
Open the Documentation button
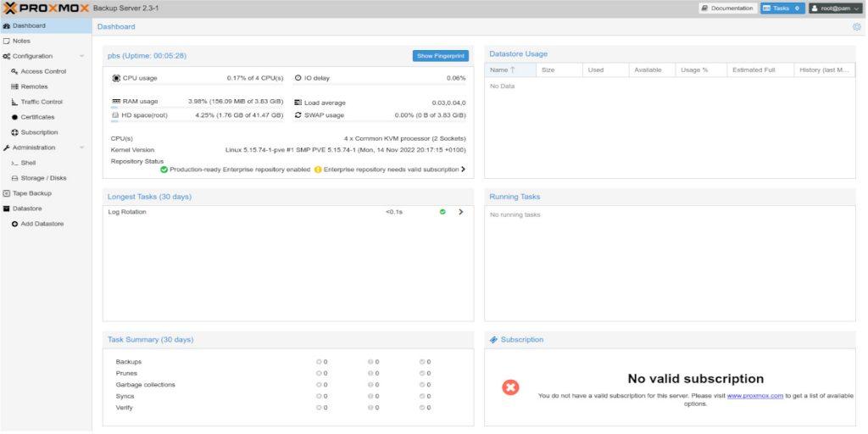[727, 8]
